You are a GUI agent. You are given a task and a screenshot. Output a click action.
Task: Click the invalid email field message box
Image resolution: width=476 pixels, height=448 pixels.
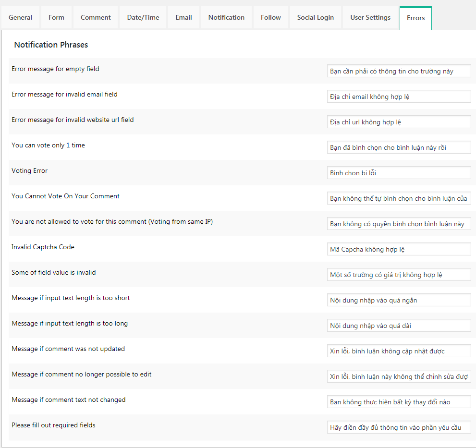pos(399,96)
